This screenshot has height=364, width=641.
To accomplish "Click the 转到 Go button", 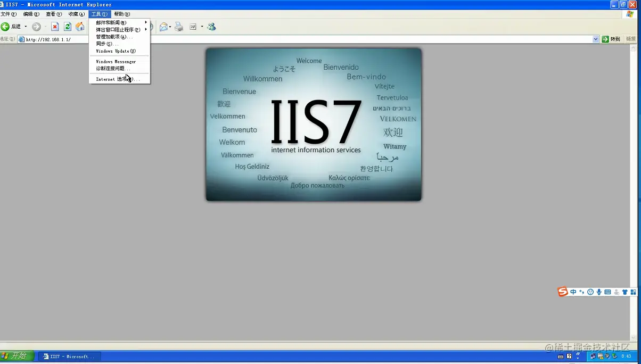I will (611, 39).
